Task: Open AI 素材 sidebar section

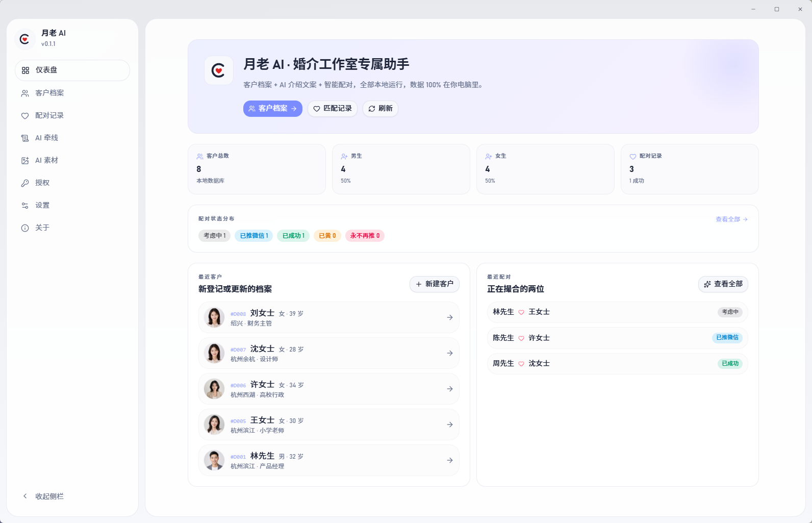Action: 72,160
